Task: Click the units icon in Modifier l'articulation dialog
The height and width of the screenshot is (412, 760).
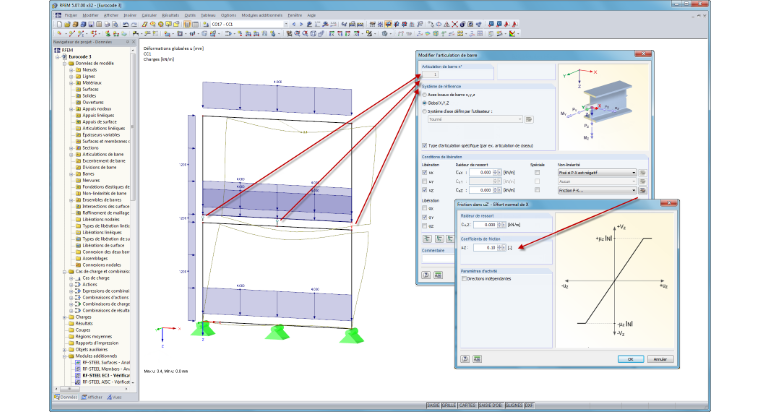Action: coord(438,275)
